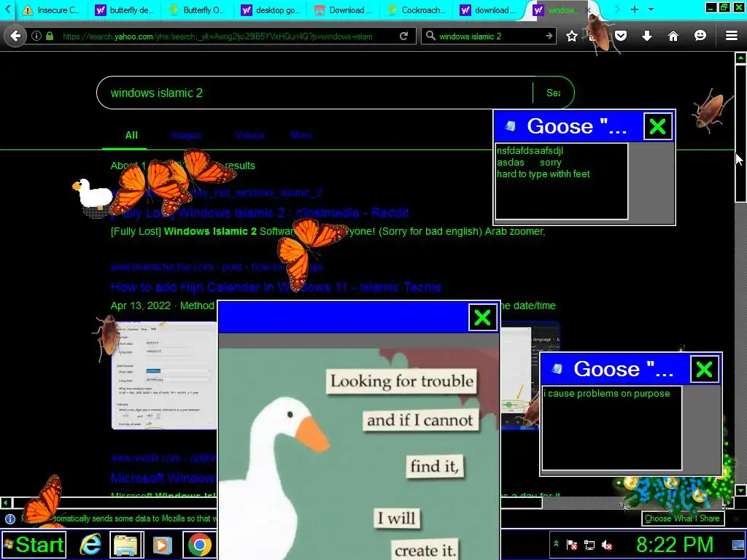Click the vertical scrollbar up arrow

point(740,58)
